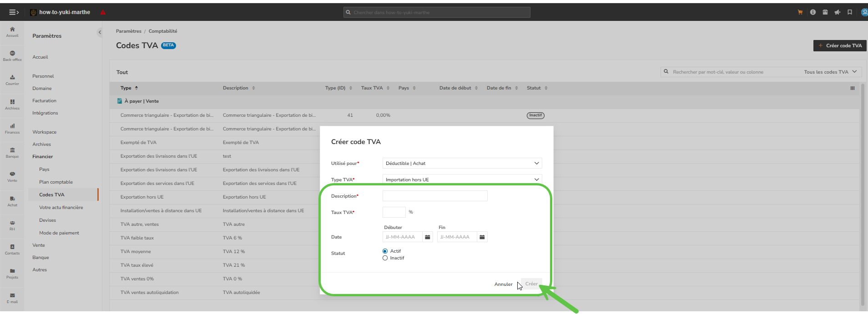
Task: Select the Actif status radio button
Action: (x=385, y=251)
